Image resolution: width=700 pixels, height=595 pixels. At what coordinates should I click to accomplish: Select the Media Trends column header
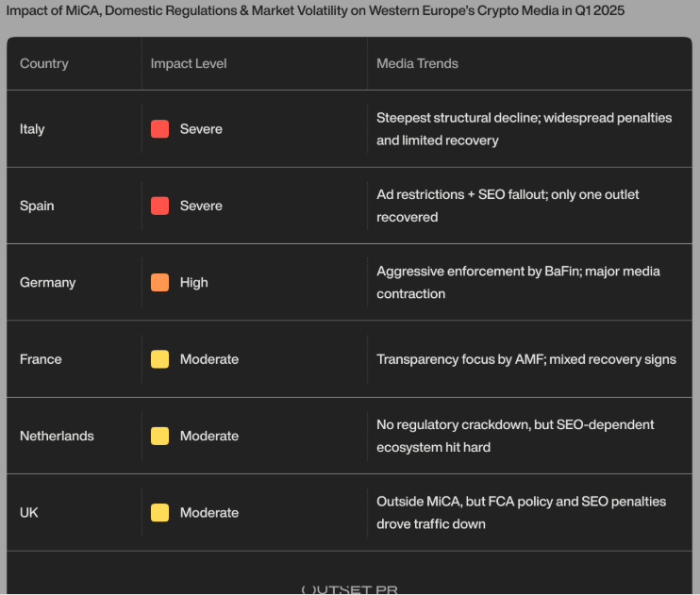coord(417,63)
